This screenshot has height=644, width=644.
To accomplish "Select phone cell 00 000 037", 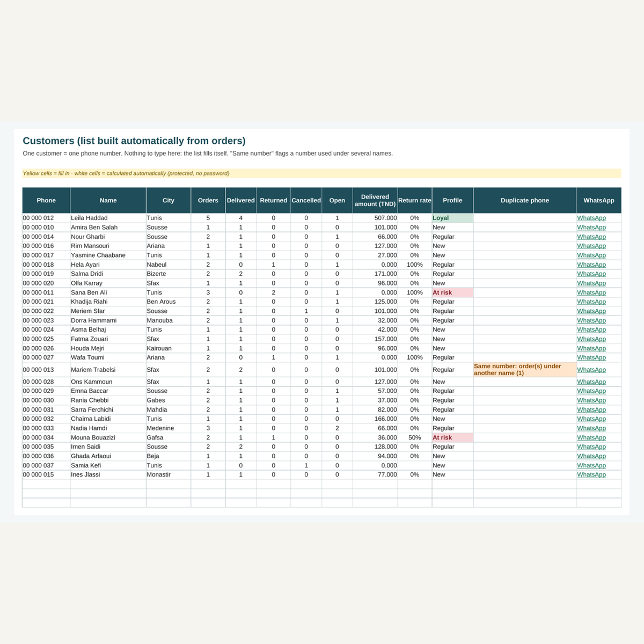I will coord(46,465).
